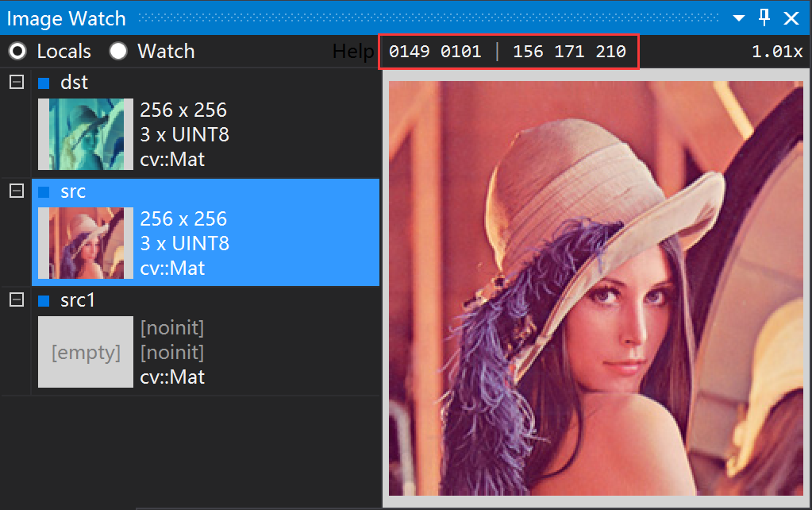Select the dst image thumbnail

click(x=86, y=134)
